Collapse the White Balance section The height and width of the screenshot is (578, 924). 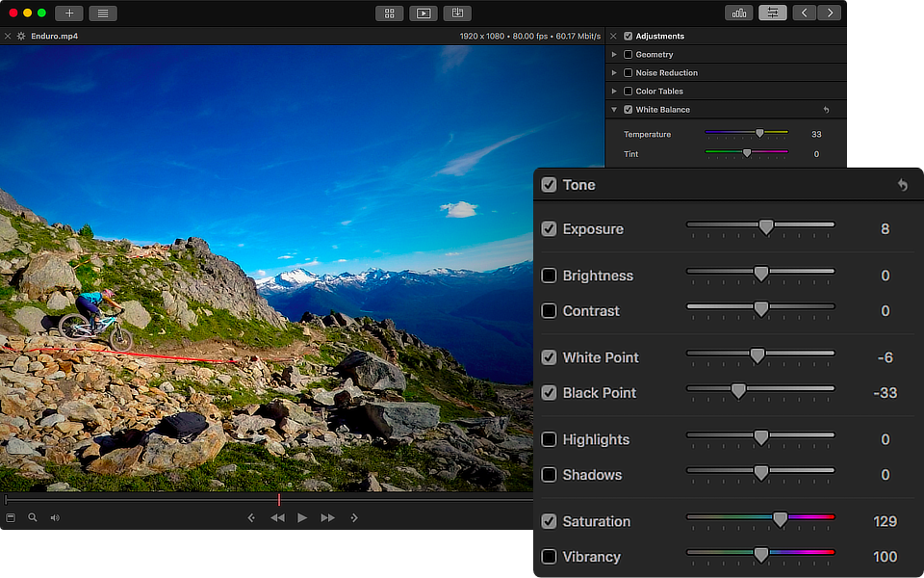click(614, 110)
